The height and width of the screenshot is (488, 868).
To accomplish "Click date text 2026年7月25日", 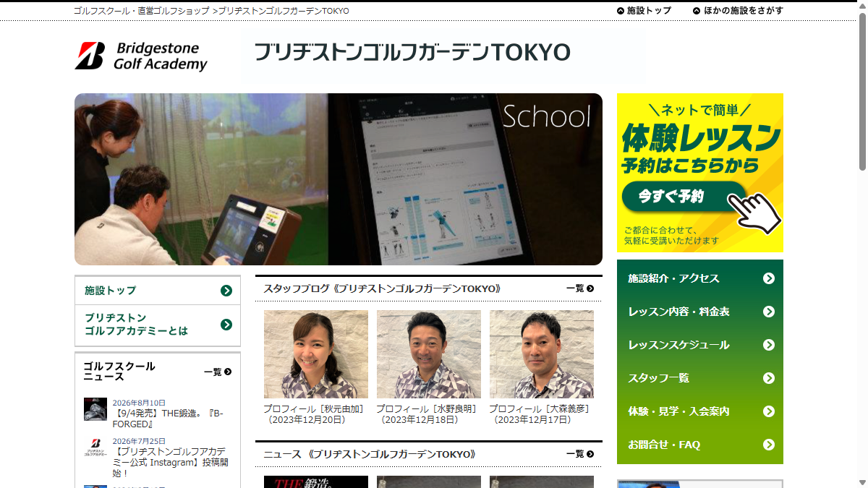I will pyautogui.click(x=139, y=441).
